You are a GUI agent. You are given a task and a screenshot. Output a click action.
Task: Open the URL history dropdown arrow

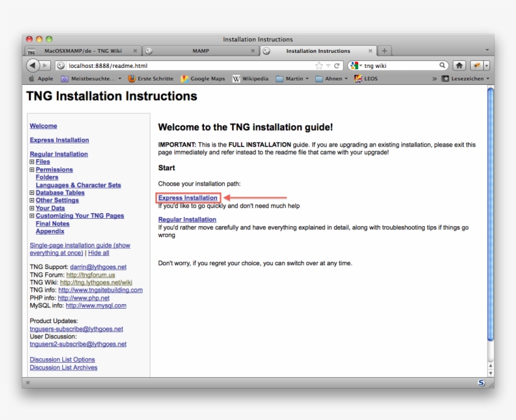[x=328, y=66]
